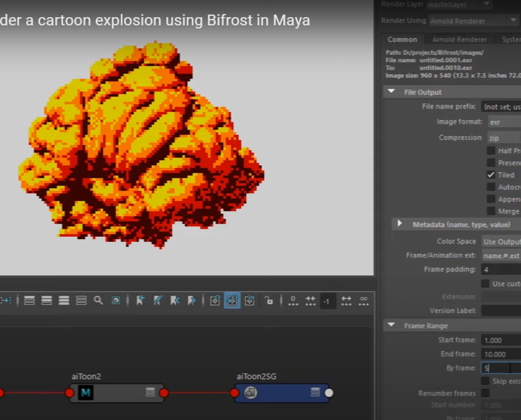This screenshot has height=420, width=521.
Task: Click the lock icon in node editor toolbar
Action: pos(269,301)
